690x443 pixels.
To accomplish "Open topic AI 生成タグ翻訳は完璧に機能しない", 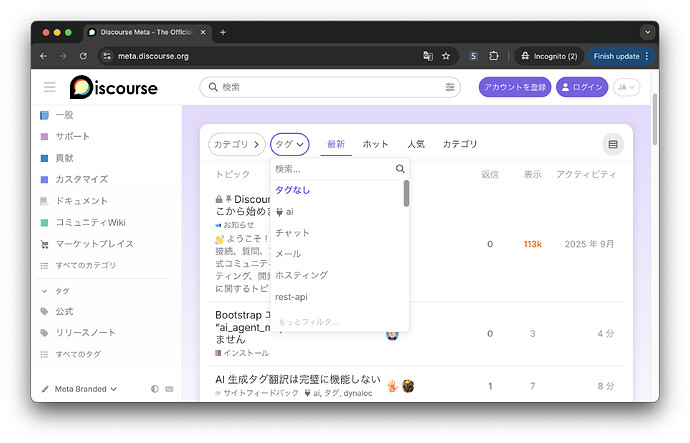I will pos(297,379).
